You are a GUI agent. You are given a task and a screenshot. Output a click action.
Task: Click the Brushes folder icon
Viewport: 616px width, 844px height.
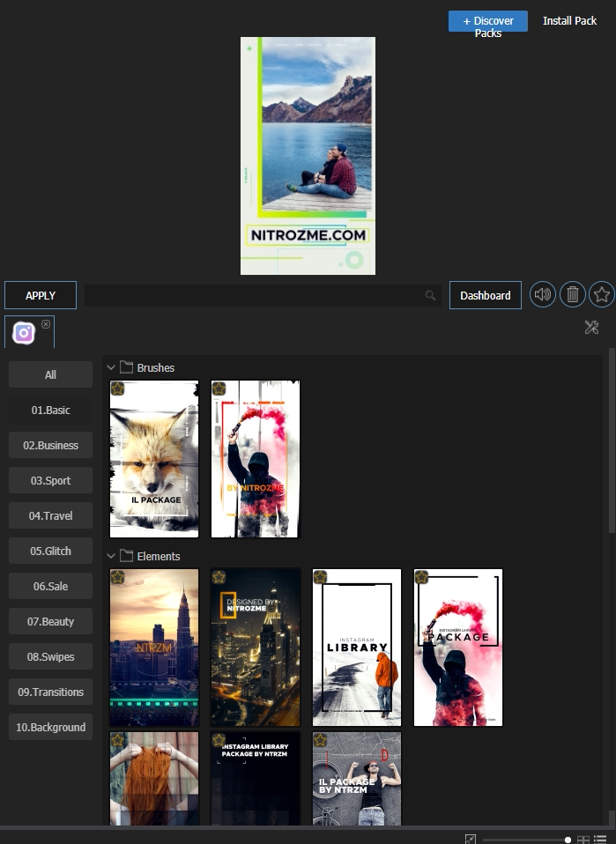pyautogui.click(x=127, y=367)
